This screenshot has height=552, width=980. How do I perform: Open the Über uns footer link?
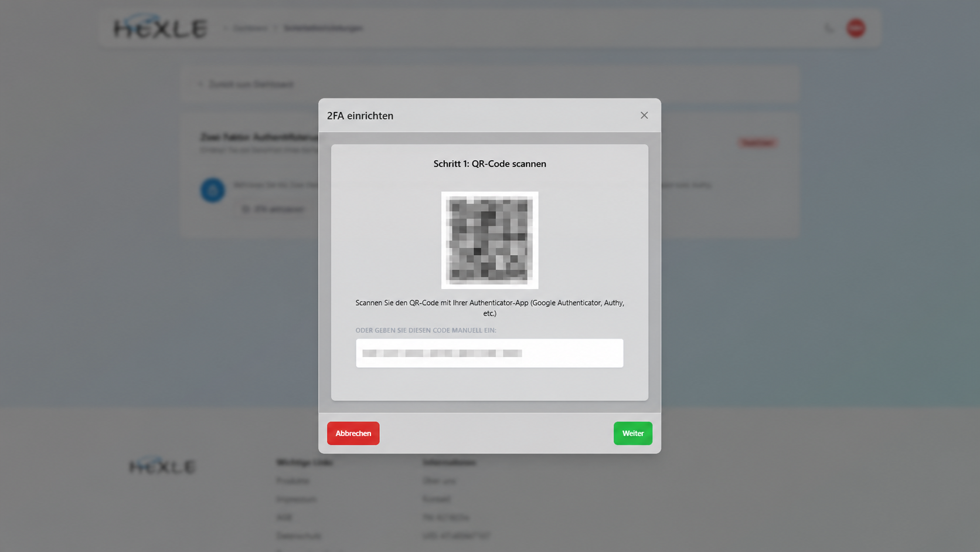439,481
